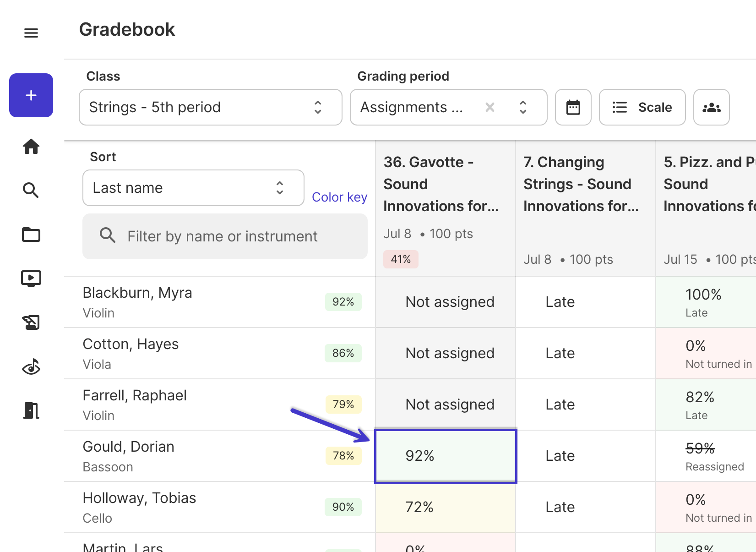
Task: Click Blackburn's Not assigned Gavotte cell
Action: coord(446,302)
